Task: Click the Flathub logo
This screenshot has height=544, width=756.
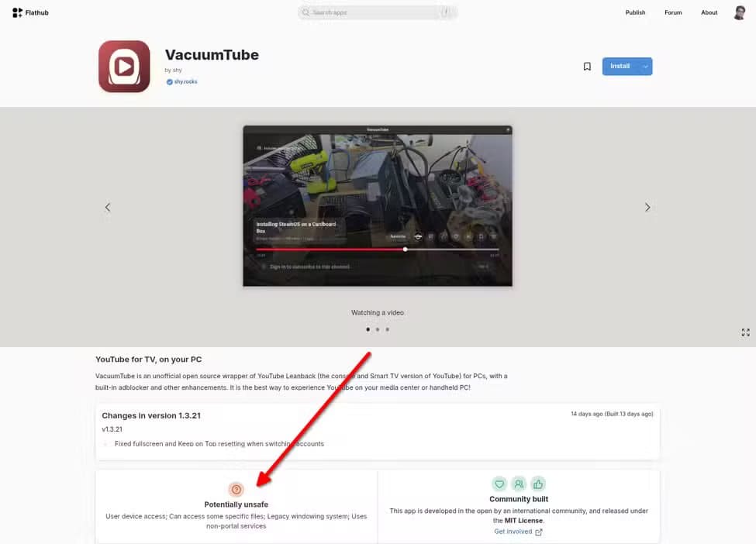Action: 29,12
